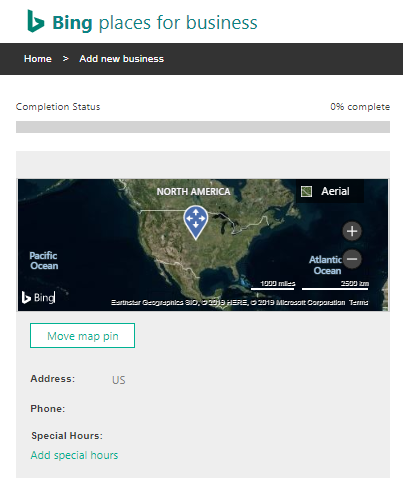
Task: Zoom in with the map plus button
Action: (352, 231)
